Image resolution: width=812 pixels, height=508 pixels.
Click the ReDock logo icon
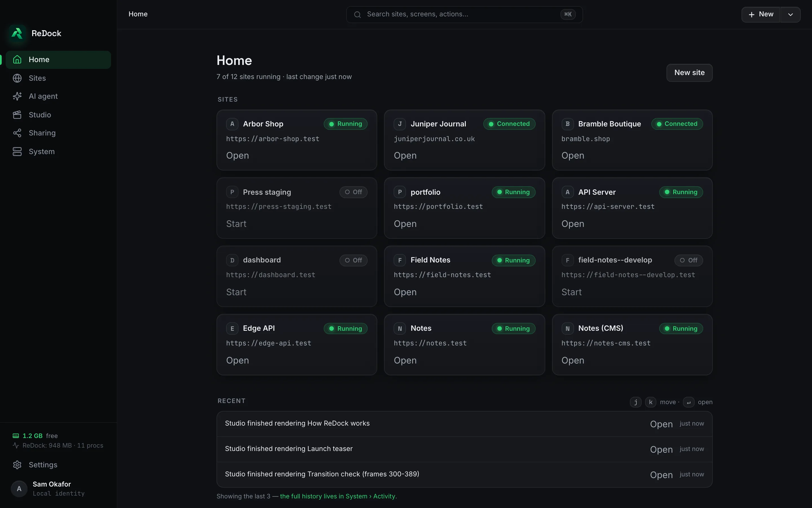click(x=17, y=33)
